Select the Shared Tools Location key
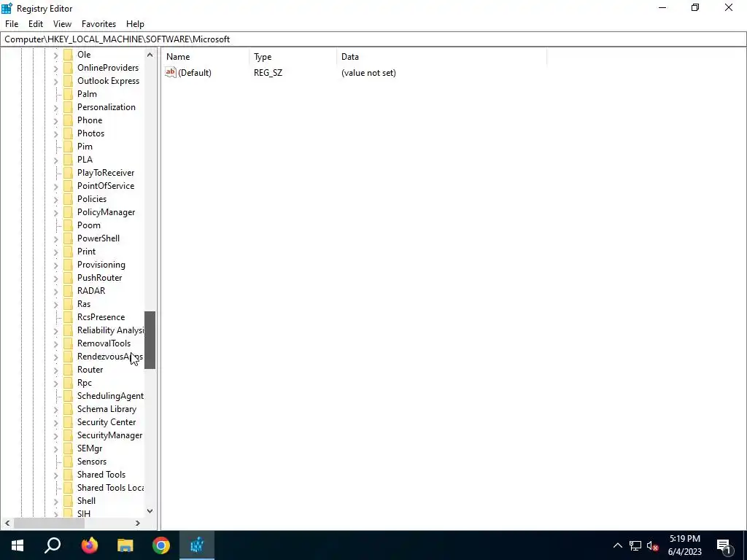The height and width of the screenshot is (560, 747). pyautogui.click(x=111, y=488)
